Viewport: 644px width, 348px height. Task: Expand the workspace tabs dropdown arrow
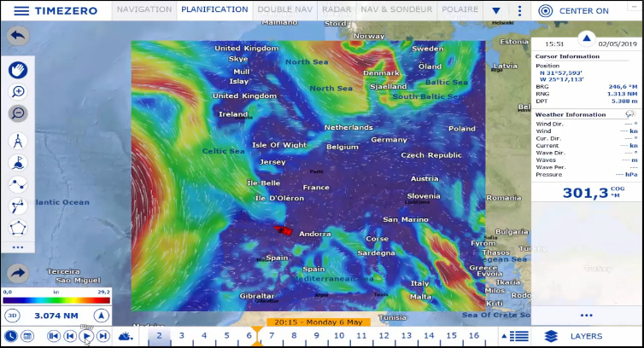[x=497, y=11]
